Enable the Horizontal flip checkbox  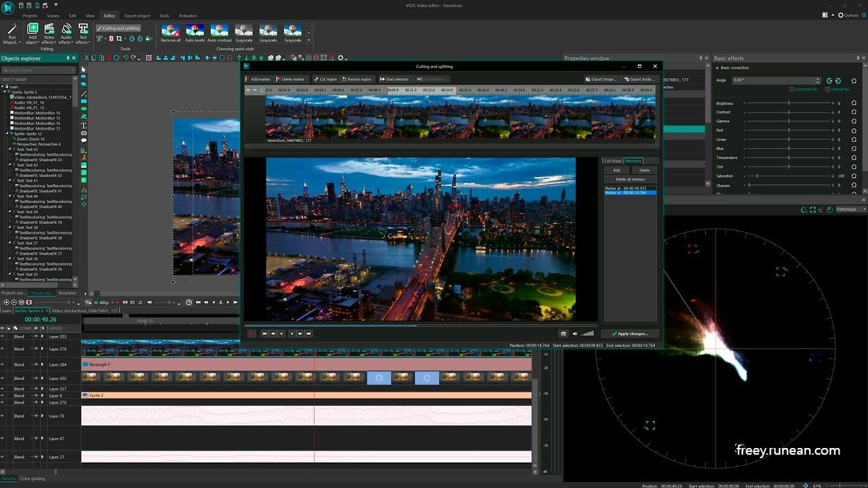coord(791,89)
